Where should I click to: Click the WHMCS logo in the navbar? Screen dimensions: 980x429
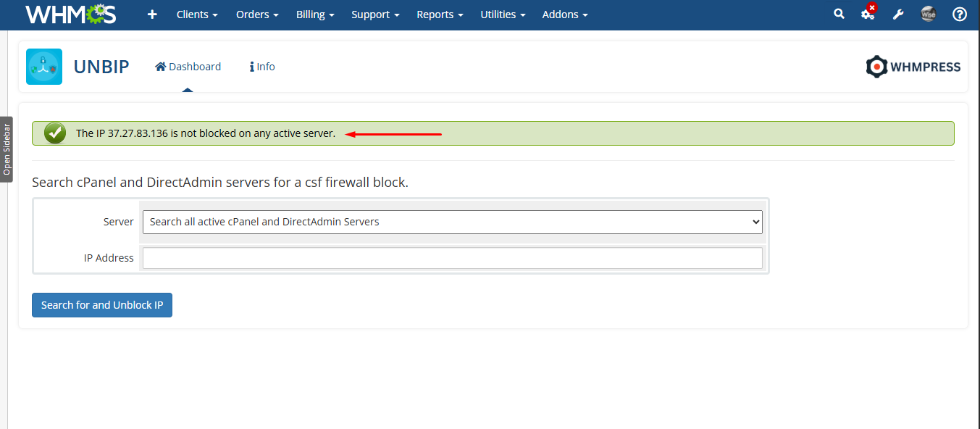[70, 14]
